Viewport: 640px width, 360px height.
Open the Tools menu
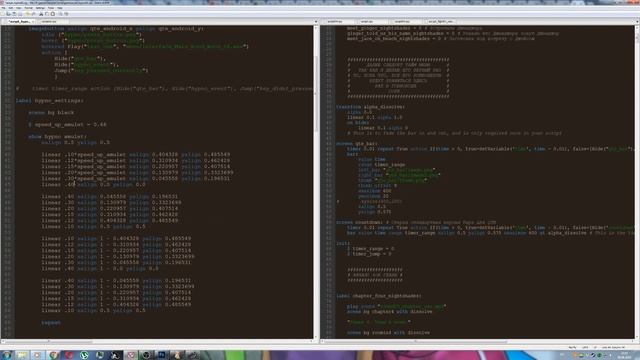(x=51, y=8)
